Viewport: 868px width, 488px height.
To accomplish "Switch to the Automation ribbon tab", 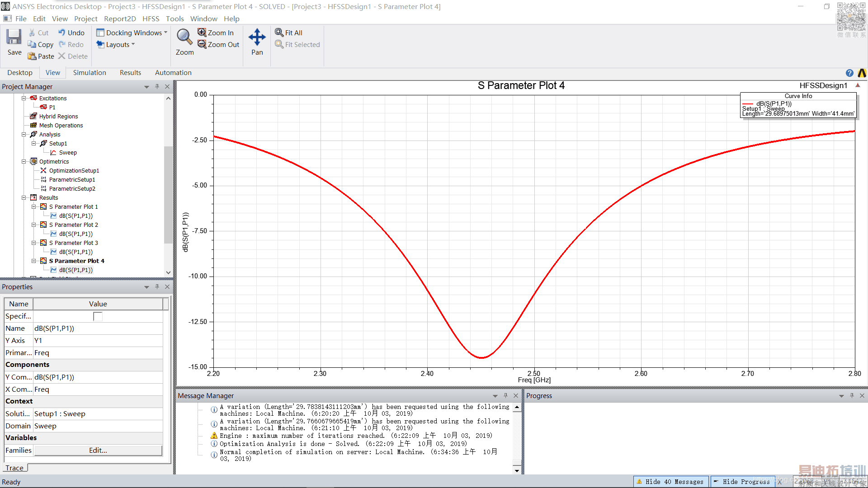I will 173,73.
